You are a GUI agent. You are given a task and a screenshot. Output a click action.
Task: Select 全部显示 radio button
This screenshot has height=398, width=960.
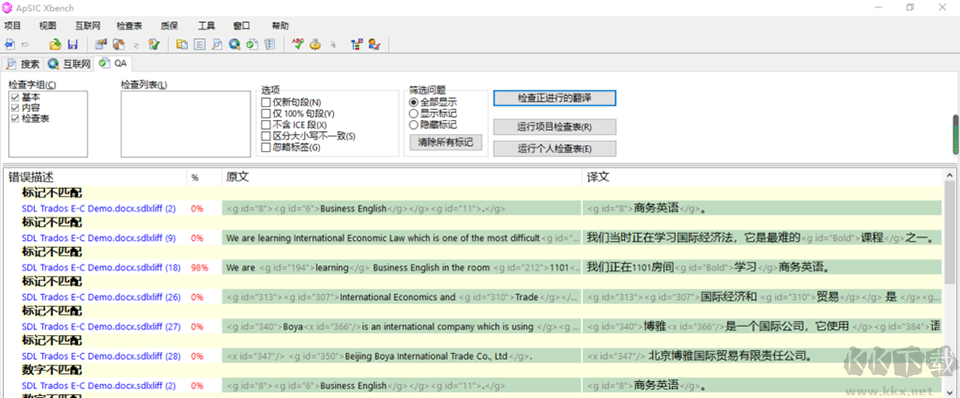pos(413,102)
